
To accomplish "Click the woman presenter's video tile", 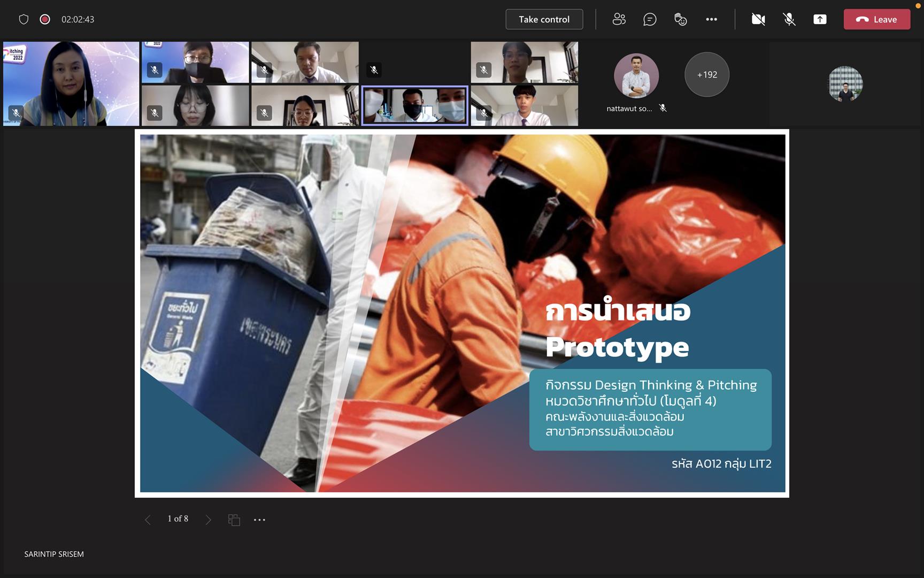I will (71, 83).
